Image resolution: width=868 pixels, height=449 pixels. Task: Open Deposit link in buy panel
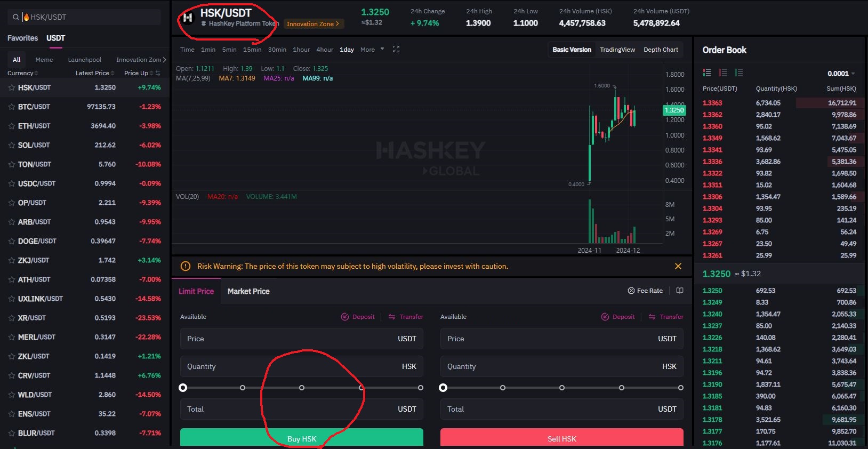(x=358, y=317)
